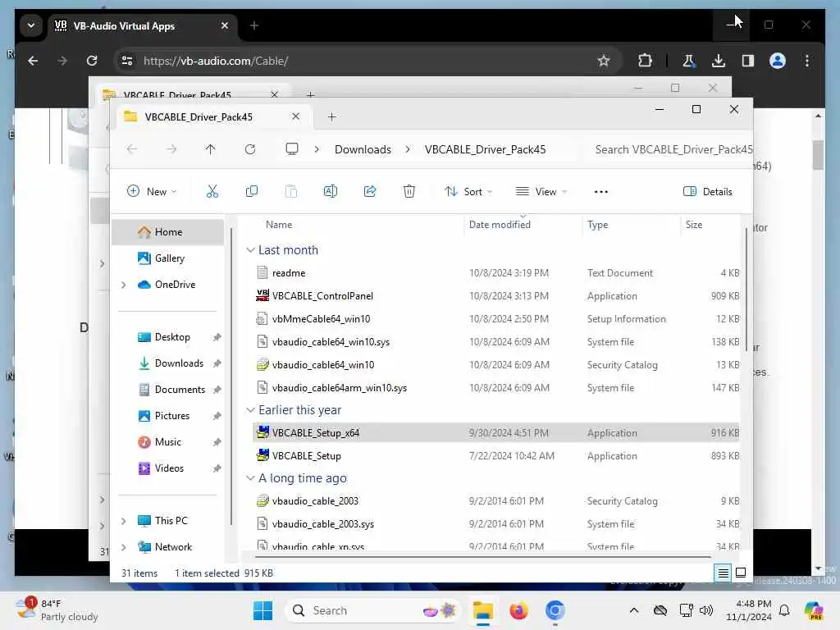Click the Rename icon in Explorer toolbar
Viewport: 840px width, 630px height.
(x=330, y=191)
